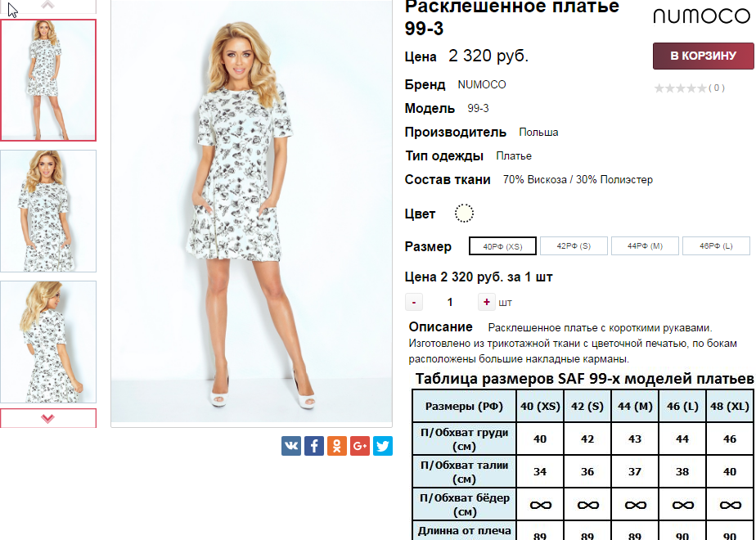Show next thumbnails with down chevron
The image size is (756, 540).
click(48, 418)
